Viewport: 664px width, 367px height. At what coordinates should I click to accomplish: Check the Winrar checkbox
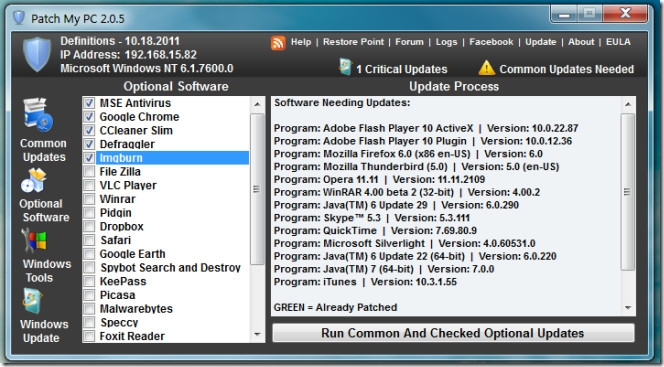(x=89, y=199)
